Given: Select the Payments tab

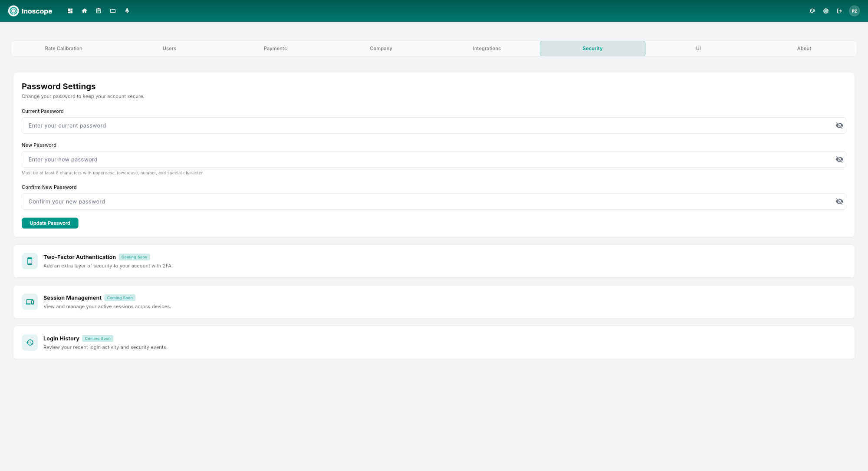Looking at the screenshot, I should click(x=275, y=48).
